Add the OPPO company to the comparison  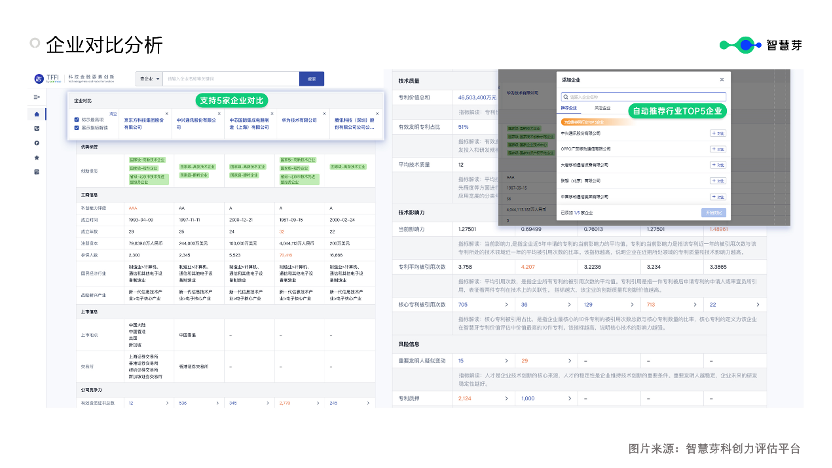718,149
